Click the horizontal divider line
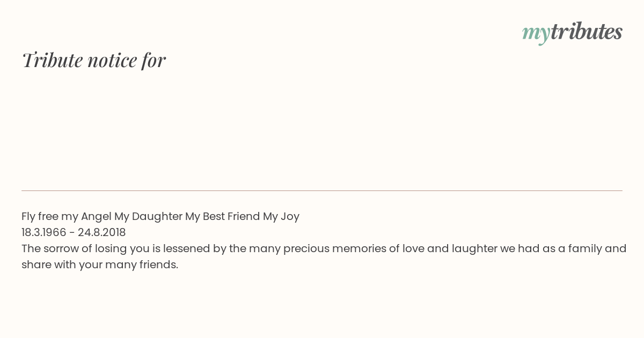Screen dimensions: 644x338 [322, 190]
